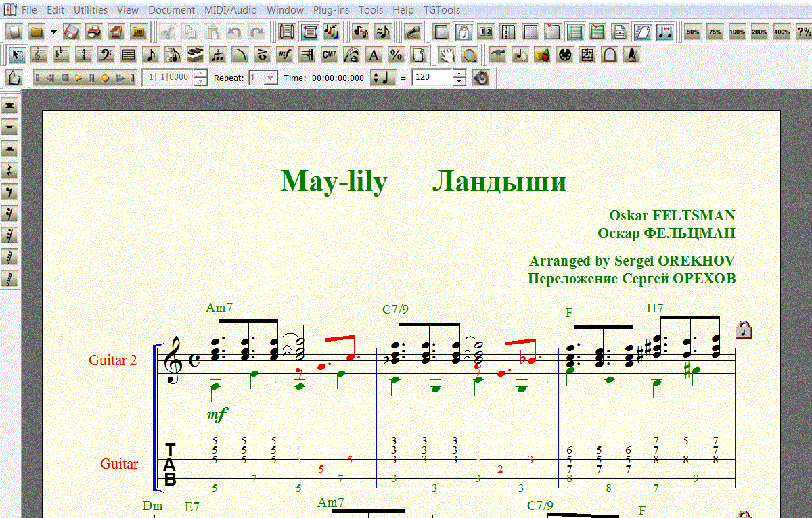
Task: Toggle the measure numbers 12 icon
Action: click(486, 32)
